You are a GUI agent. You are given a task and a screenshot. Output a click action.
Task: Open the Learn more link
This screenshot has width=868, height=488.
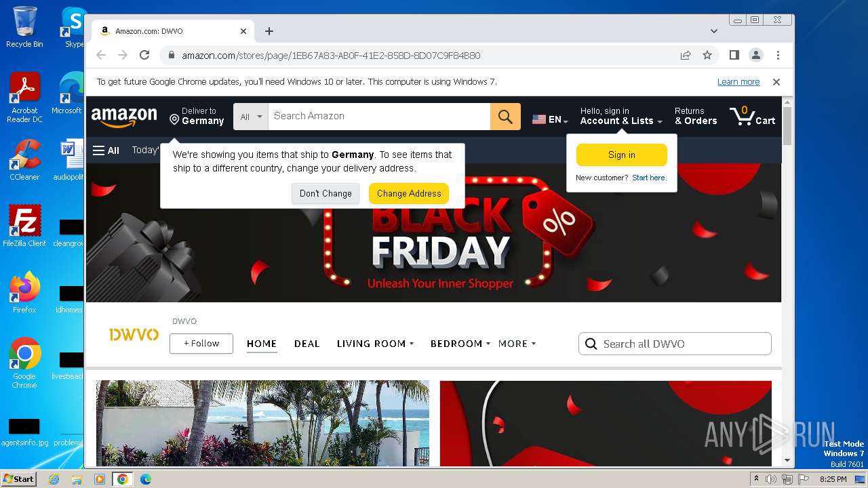[x=738, y=82]
